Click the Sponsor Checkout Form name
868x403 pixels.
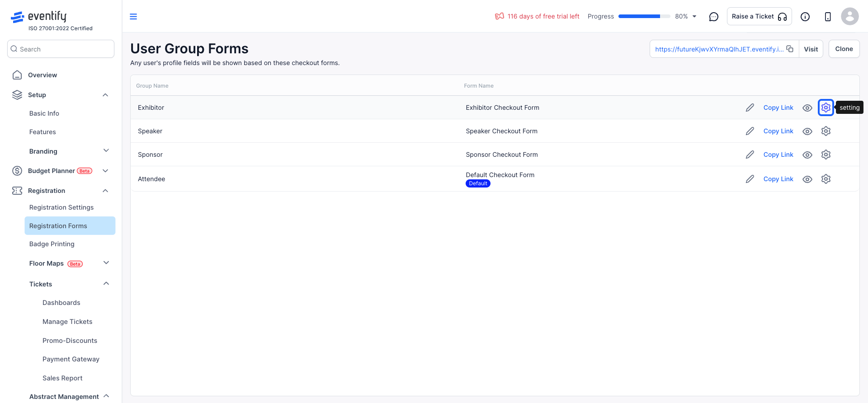(x=502, y=155)
